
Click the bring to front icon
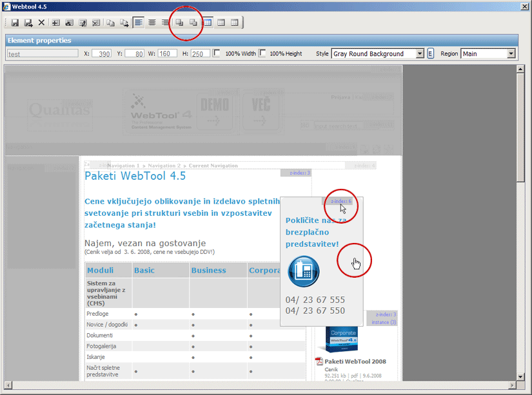click(180, 23)
